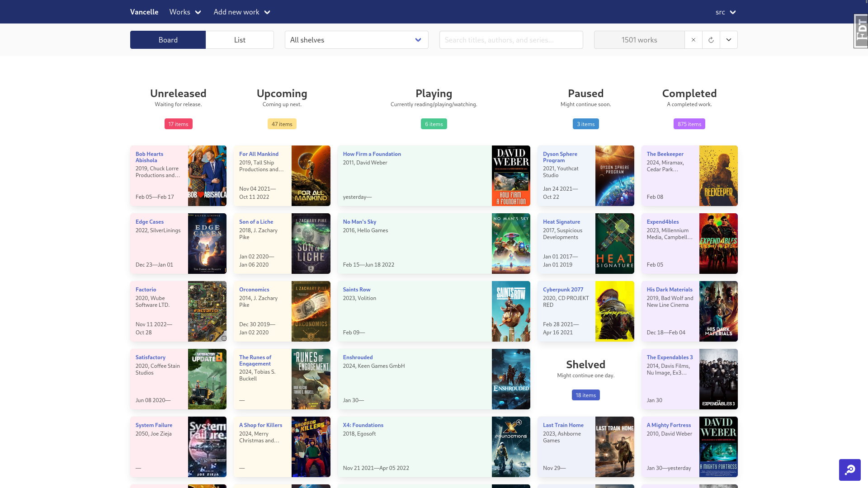868x488 pixels.
Task: Open the Add new work menu
Action: (242, 12)
